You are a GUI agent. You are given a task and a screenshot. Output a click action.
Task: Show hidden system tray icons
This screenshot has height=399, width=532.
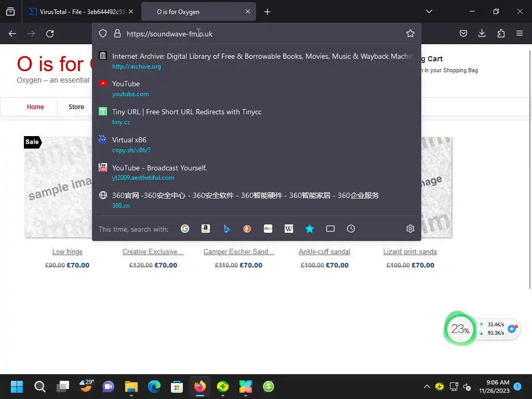pos(427,387)
